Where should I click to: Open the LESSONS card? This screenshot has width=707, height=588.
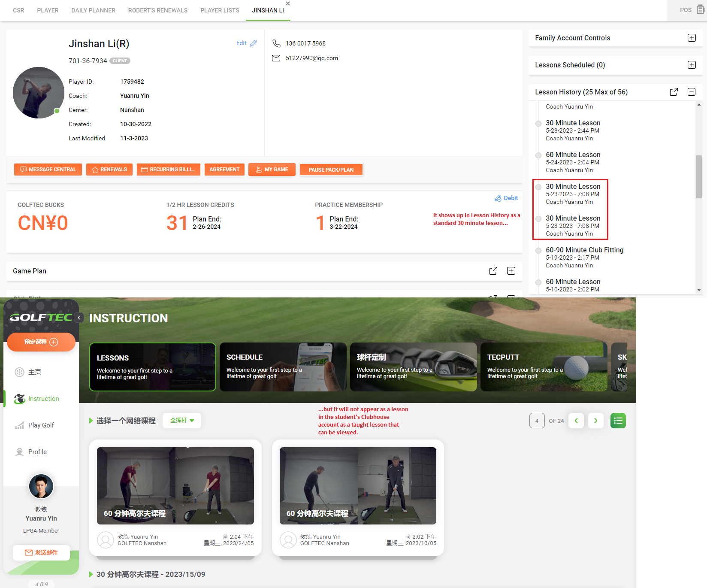click(x=153, y=367)
